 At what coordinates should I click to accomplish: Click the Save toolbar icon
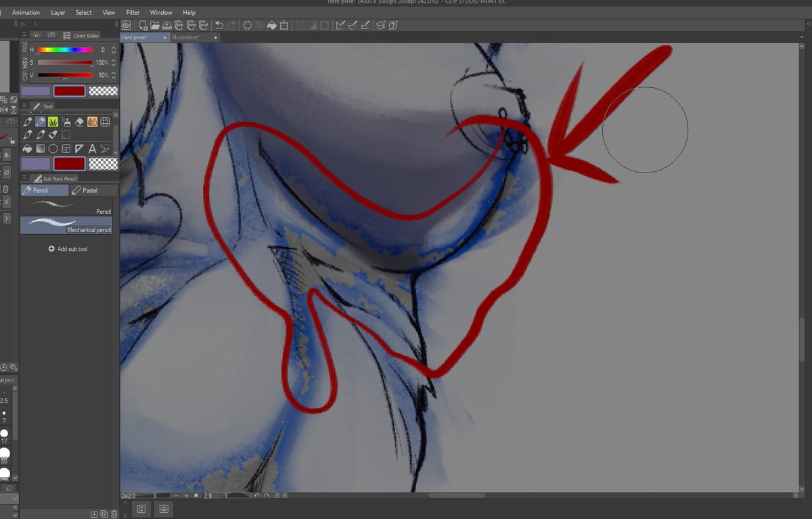(166, 25)
